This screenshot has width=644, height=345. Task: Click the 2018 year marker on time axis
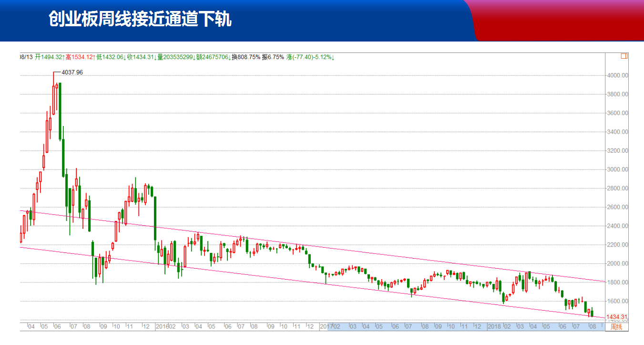click(x=494, y=326)
